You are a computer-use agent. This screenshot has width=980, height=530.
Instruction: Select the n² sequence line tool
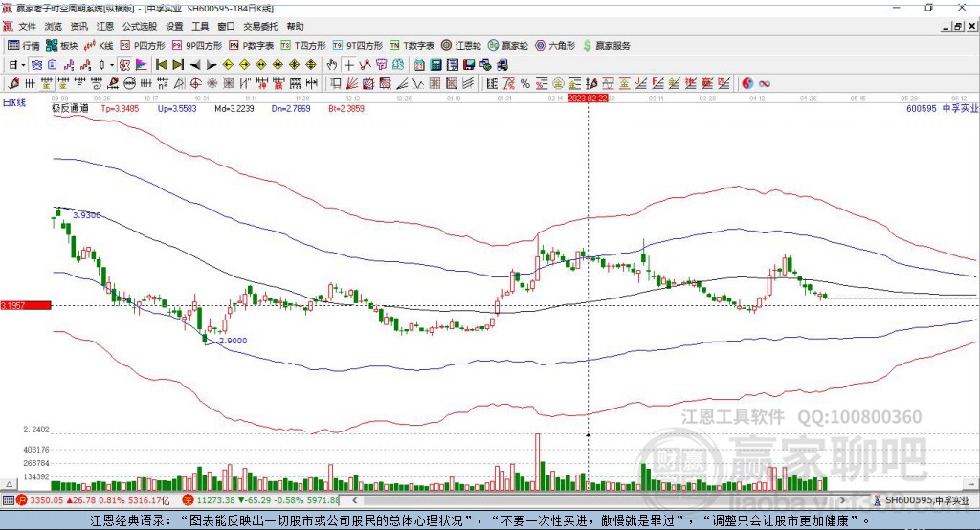click(163, 84)
